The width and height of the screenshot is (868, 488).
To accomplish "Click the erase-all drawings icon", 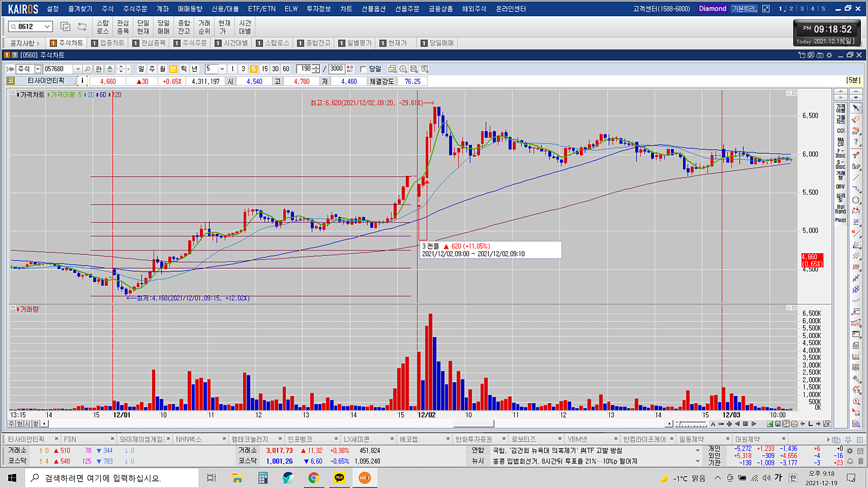I will (856, 131).
